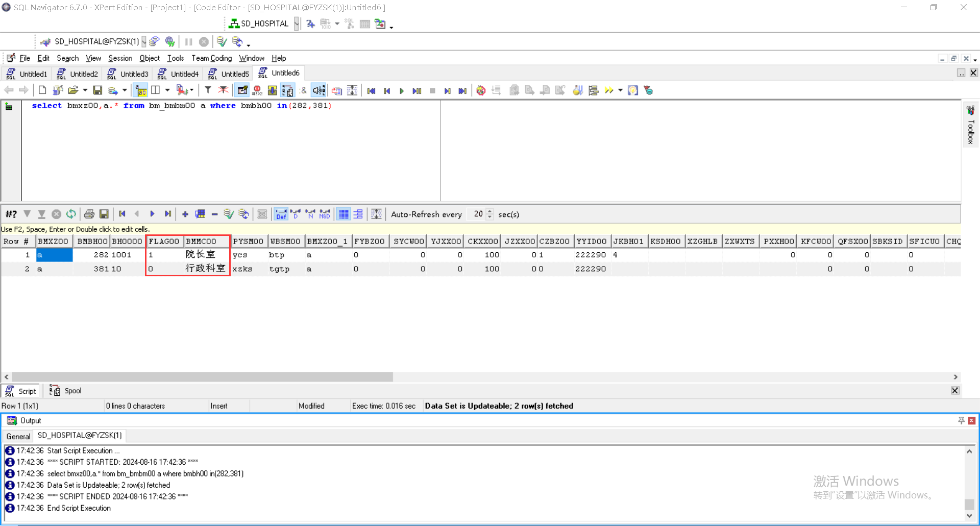This screenshot has height=526, width=980.
Task: Click the Rollback changes icon in grid toolbar
Action: point(244,214)
